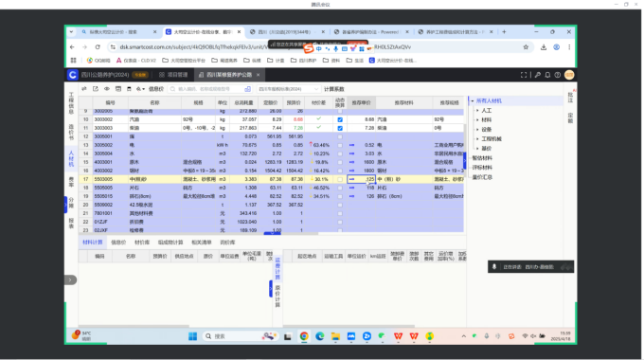Uncheck the checkbox for 柴油 row 11

coord(340,128)
